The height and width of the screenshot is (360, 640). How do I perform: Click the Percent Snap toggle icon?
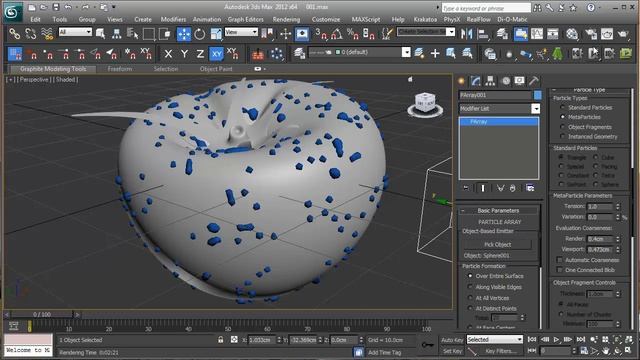click(352, 34)
